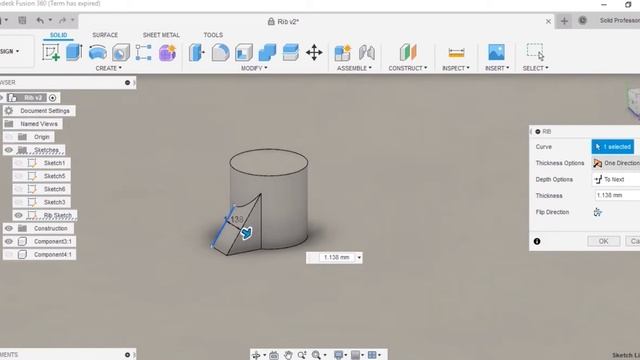Select the window Select tool
Viewport: 640px width, 360px height.
click(535, 52)
